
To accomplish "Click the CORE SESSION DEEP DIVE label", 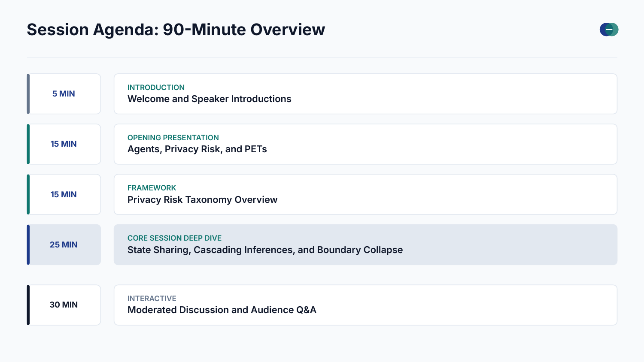I will [x=174, y=238].
